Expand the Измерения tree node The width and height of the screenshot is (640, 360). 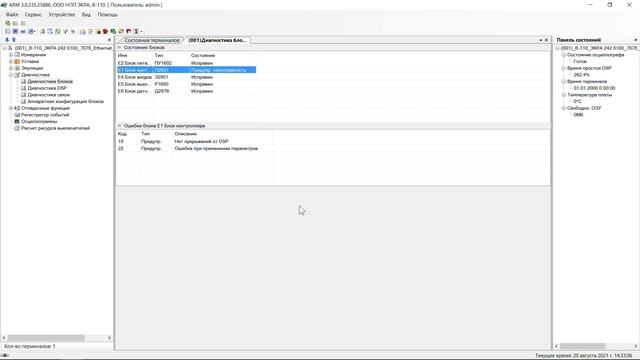[11, 55]
